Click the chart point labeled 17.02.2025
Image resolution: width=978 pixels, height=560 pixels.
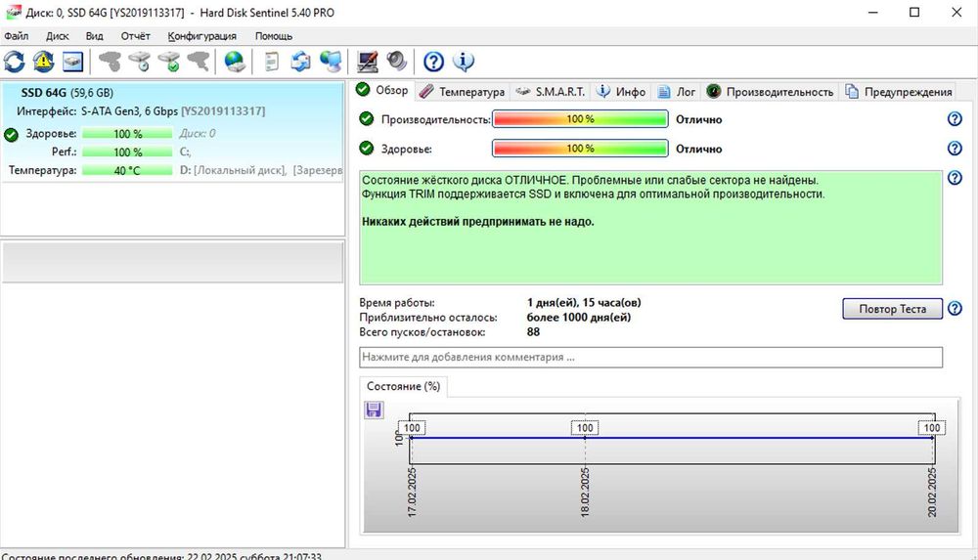pyautogui.click(x=411, y=438)
